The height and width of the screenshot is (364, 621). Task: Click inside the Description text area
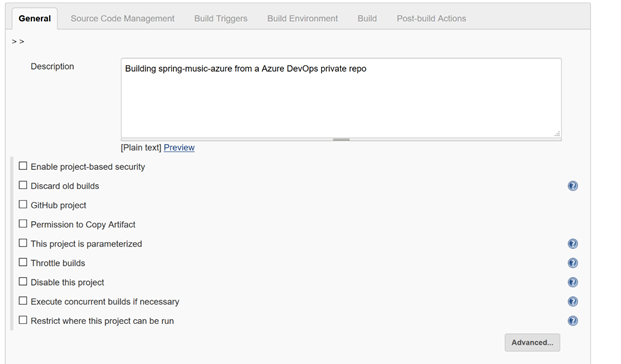[341, 98]
